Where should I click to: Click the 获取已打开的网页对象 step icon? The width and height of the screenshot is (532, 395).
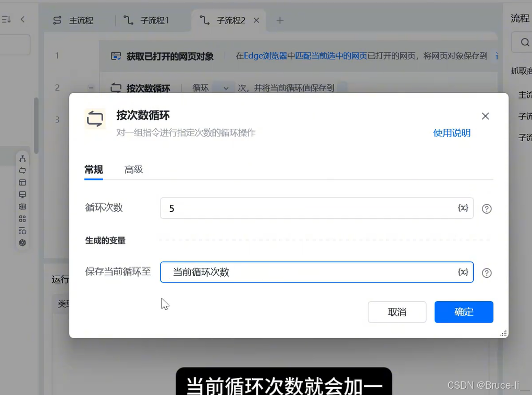click(116, 56)
